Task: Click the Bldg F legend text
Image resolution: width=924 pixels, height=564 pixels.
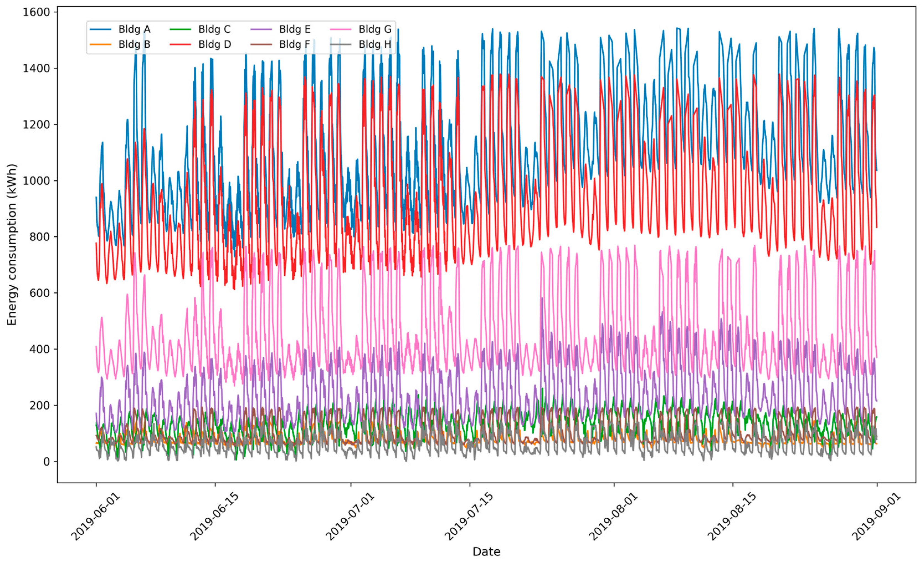Action: tap(294, 44)
